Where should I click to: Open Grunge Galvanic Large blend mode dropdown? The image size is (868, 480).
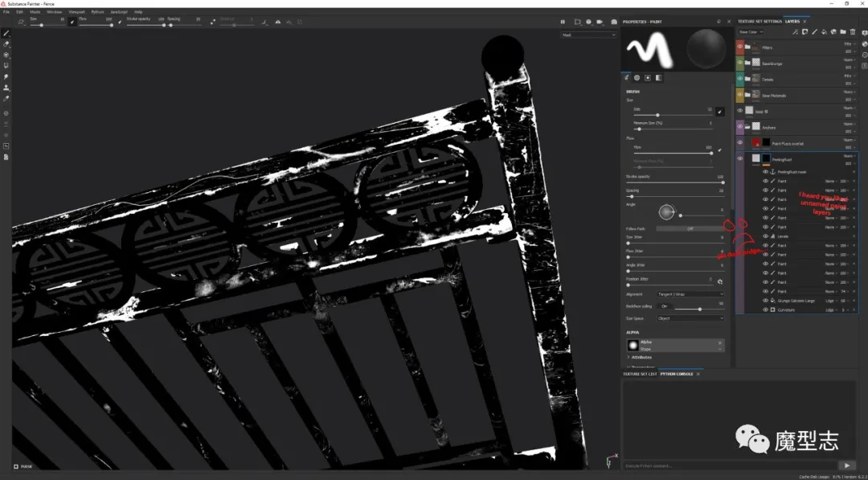[831, 301]
